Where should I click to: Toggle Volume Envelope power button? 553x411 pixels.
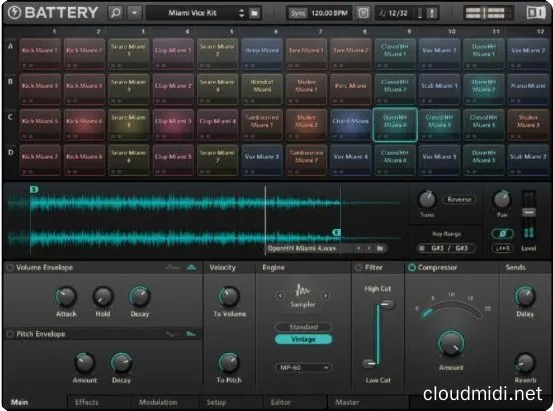pyautogui.click(x=10, y=267)
